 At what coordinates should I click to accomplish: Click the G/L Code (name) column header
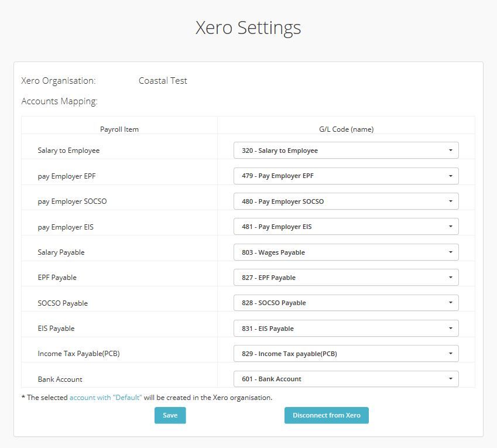(x=346, y=129)
